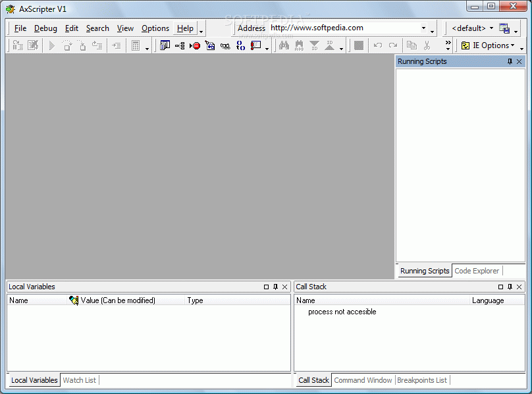Click the AxScripter bug title icon
Image resolution: width=532 pixels, height=394 pixels.
point(11,9)
